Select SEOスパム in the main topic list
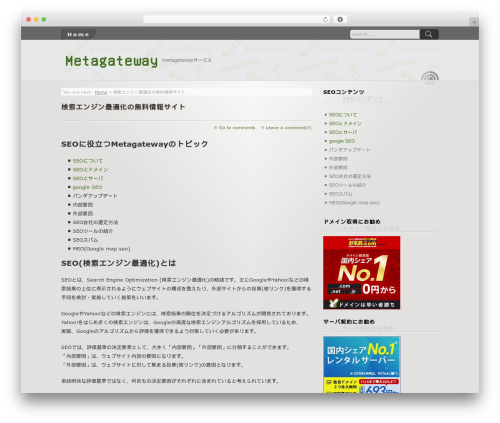 point(85,240)
